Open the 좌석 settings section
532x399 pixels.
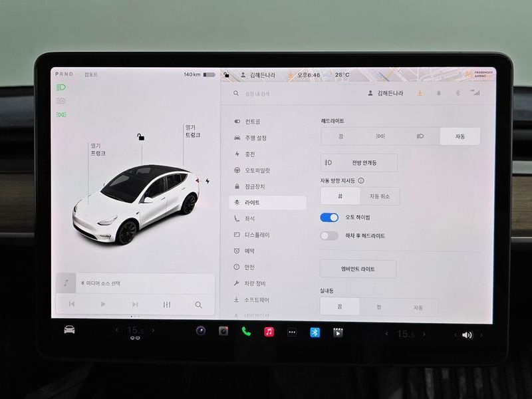pyautogui.click(x=250, y=219)
